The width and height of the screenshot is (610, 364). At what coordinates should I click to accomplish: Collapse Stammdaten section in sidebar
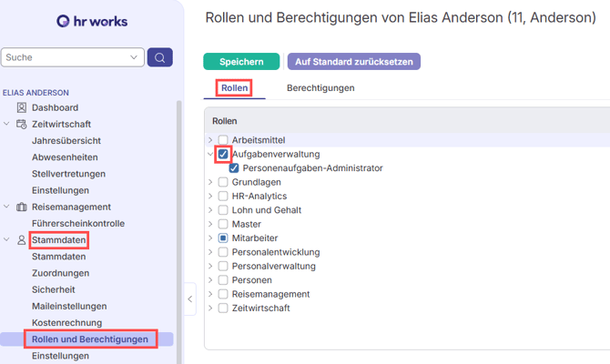tap(6, 239)
